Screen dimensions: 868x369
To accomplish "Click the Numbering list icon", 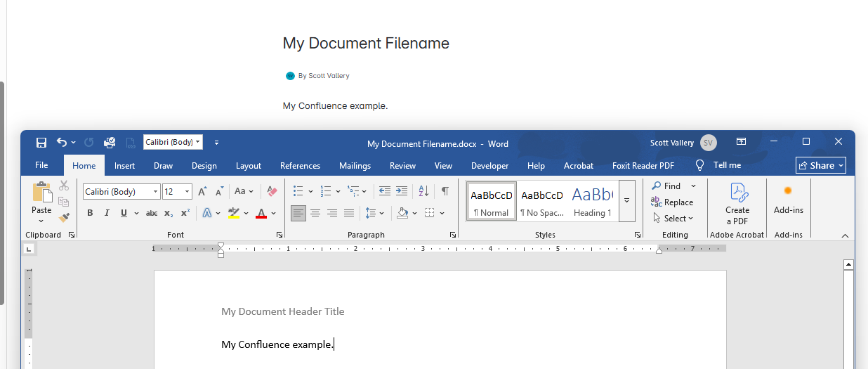I will pyautogui.click(x=325, y=191).
